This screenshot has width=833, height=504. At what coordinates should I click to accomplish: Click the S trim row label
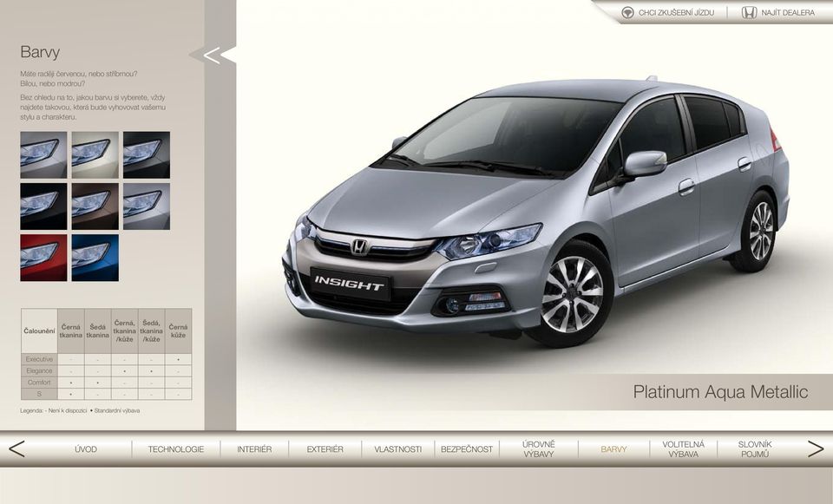[x=39, y=394]
